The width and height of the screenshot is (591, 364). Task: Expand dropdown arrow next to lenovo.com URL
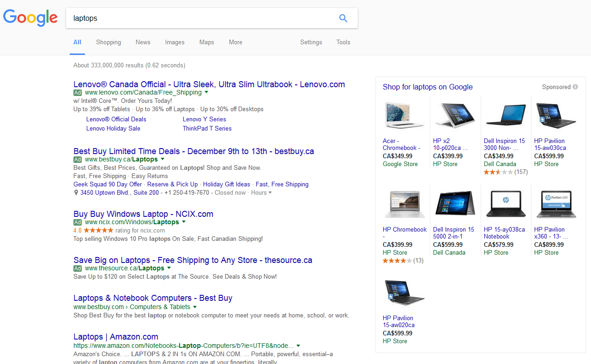[x=206, y=92]
